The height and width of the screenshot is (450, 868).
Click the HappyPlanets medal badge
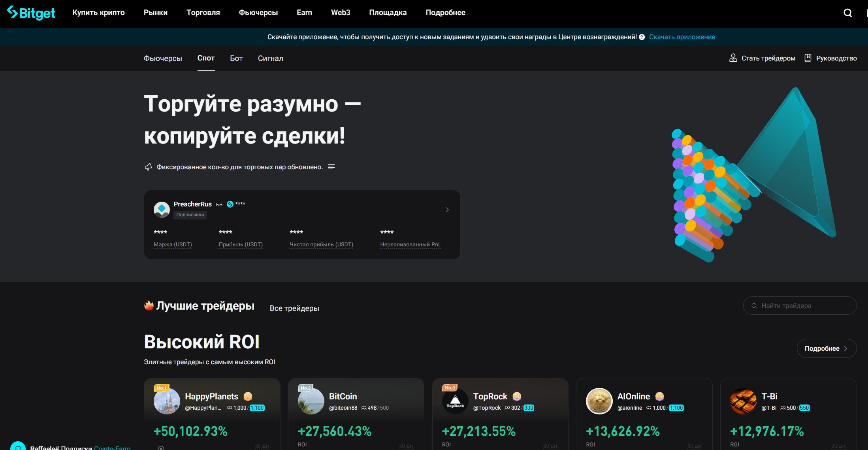(x=248, y=396)
